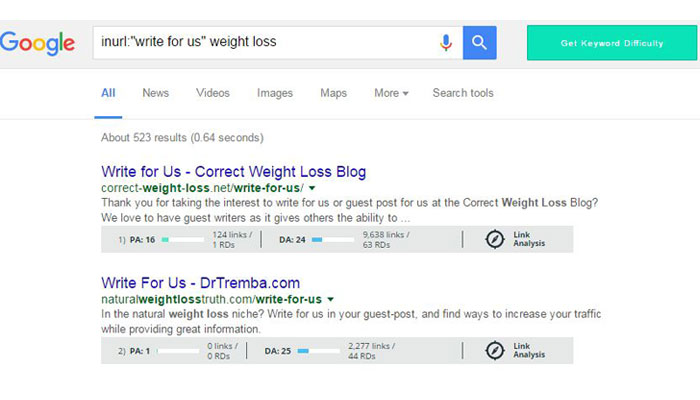The width and height of the screenshot is (700, 400).
Task: Open the Images tab
Action: coord(275,93)
